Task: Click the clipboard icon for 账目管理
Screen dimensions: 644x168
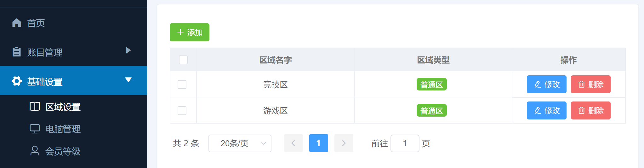Action: [x=17, y=52]
